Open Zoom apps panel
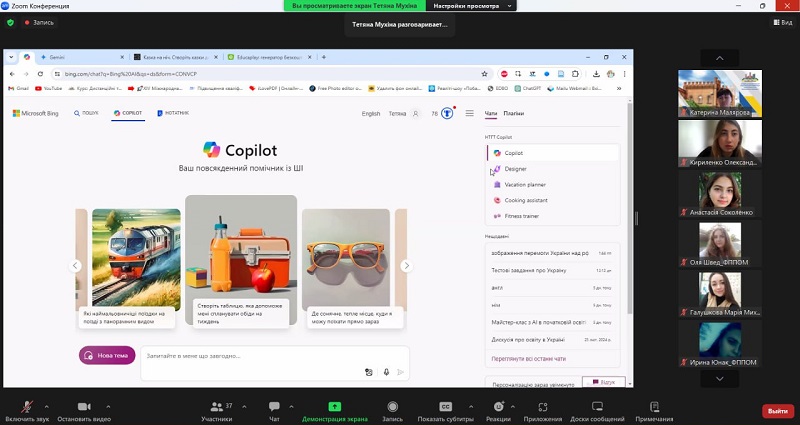 tap(543, 411)
